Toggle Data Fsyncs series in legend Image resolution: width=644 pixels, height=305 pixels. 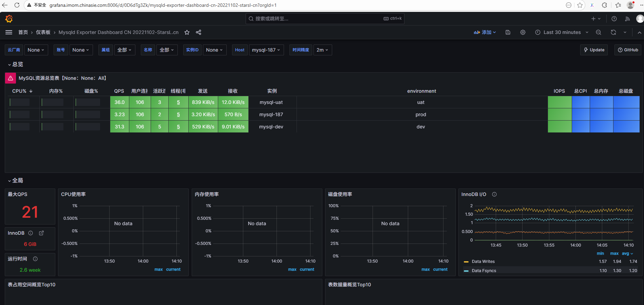[484, 271]
